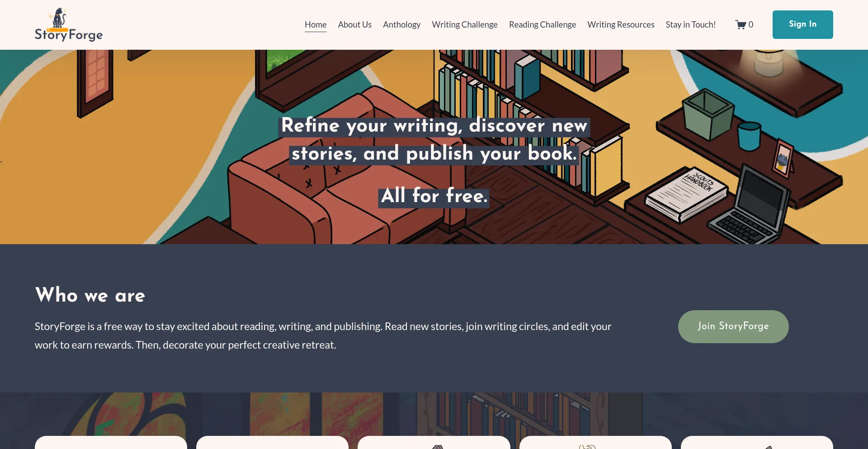Select Anthology in the navigation
This screenshot has height=449, width=868.
(401, 25)
